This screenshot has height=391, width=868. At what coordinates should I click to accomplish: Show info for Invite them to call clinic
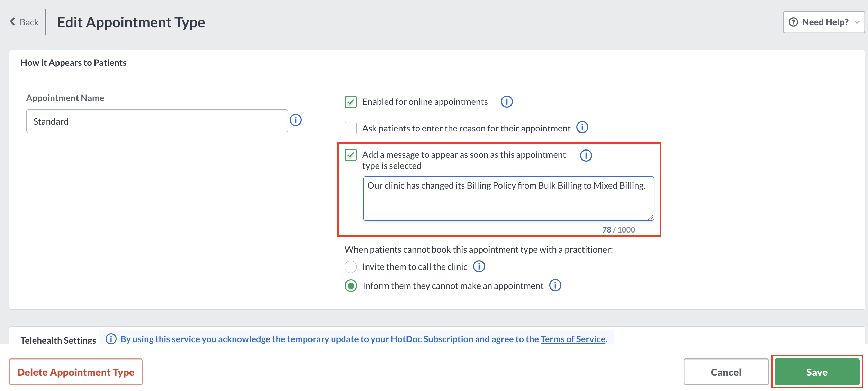click(479, 266)
